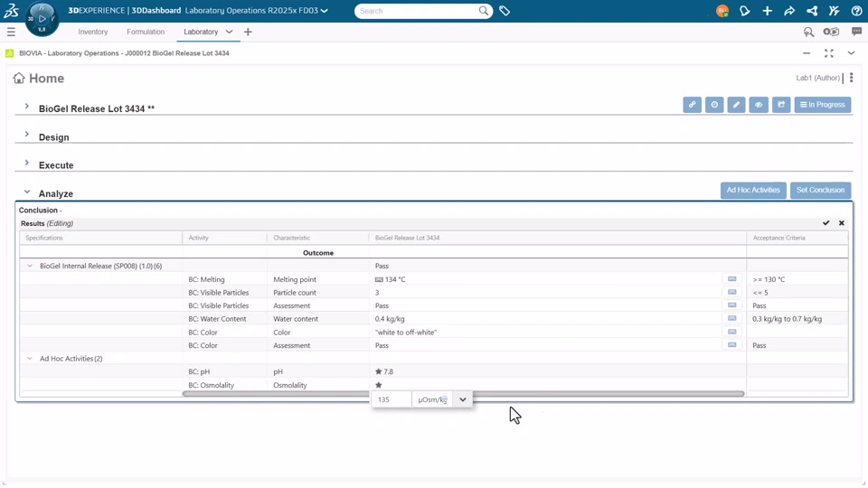Add a new dashboard tab

tap(248, 33)
